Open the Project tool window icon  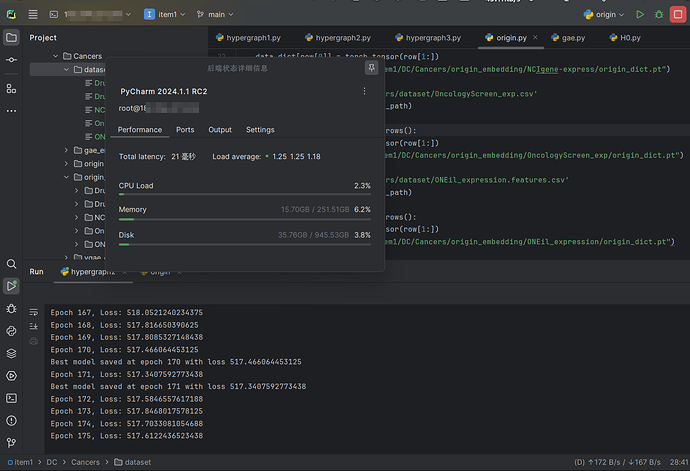pyautogui.click(x=11, y=37)
